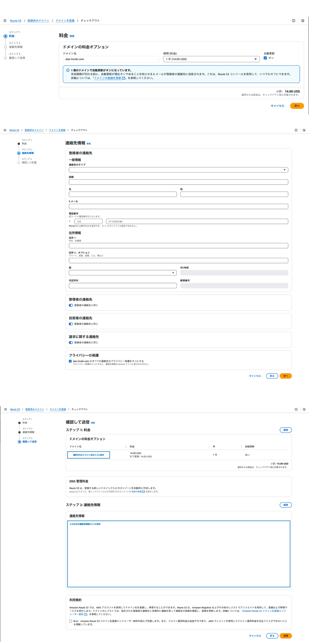Expand the 連絡先のタイプ dropdown
Image resolution: width=309 pixels, height=644 pixels.
coord(178,170)
